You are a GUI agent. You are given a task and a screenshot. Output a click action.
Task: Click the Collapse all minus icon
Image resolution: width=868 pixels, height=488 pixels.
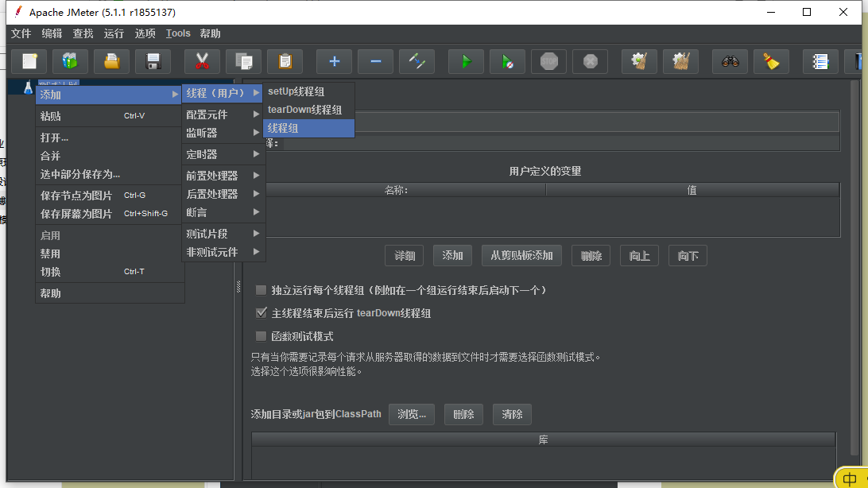coord(375,61)
